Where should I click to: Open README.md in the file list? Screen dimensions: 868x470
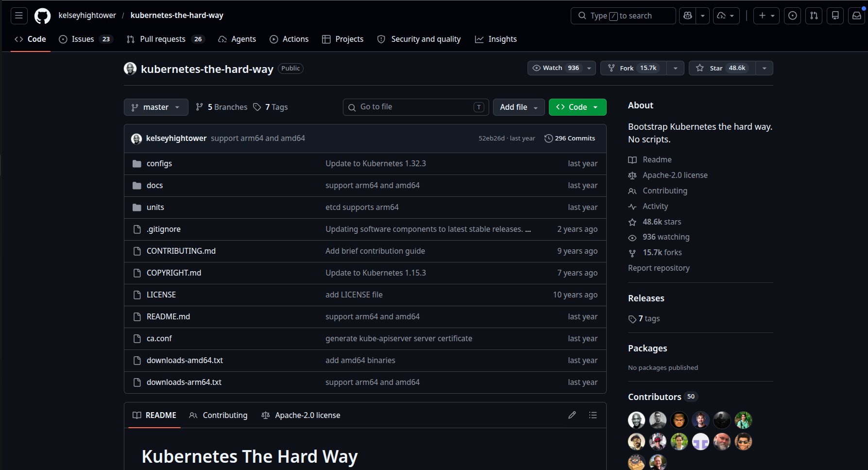click(168, 317)
